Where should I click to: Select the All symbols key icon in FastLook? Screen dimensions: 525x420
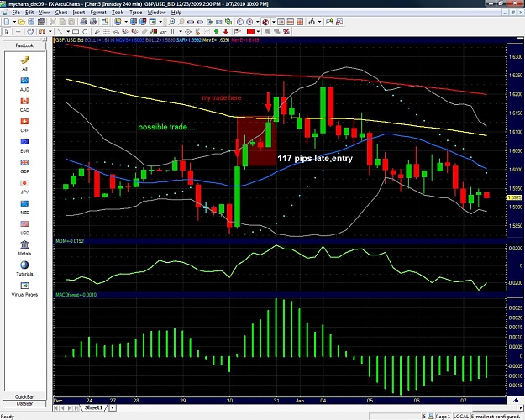(x=24, y=60)
